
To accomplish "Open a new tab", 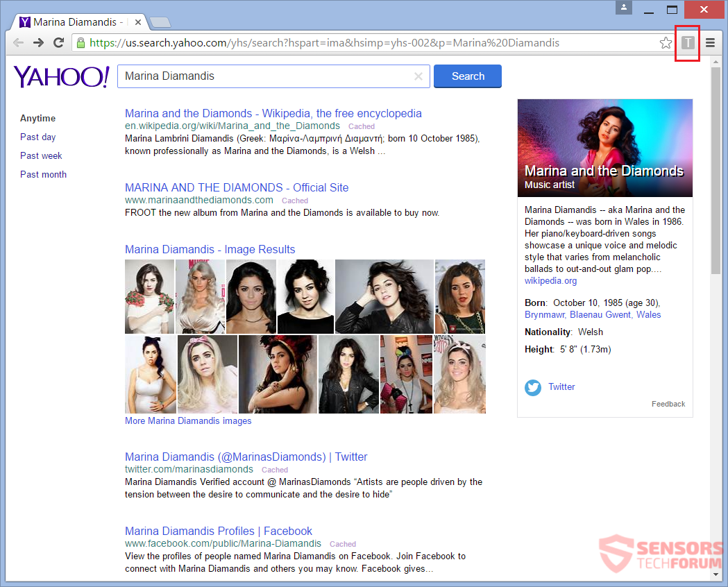I will tap(160, 22).
